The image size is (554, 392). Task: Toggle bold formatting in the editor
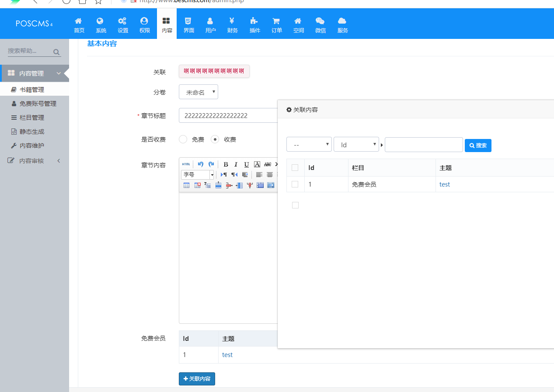click(226, 164)
